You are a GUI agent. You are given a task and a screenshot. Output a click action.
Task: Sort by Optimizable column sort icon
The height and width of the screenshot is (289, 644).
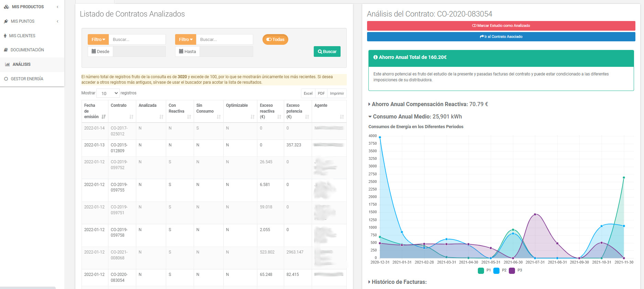point(252,117)
